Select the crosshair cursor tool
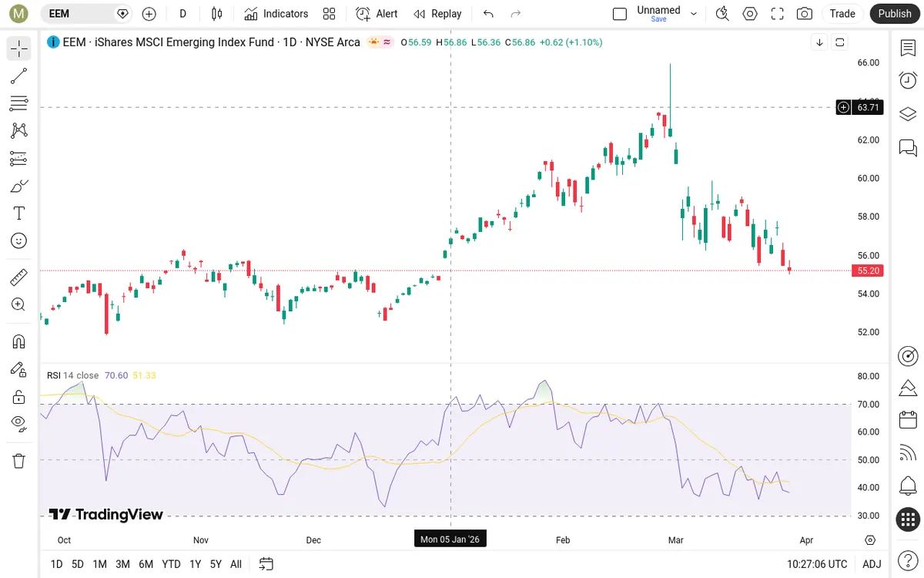This screenshot has height=578, width=924. (x=19, y=49)
